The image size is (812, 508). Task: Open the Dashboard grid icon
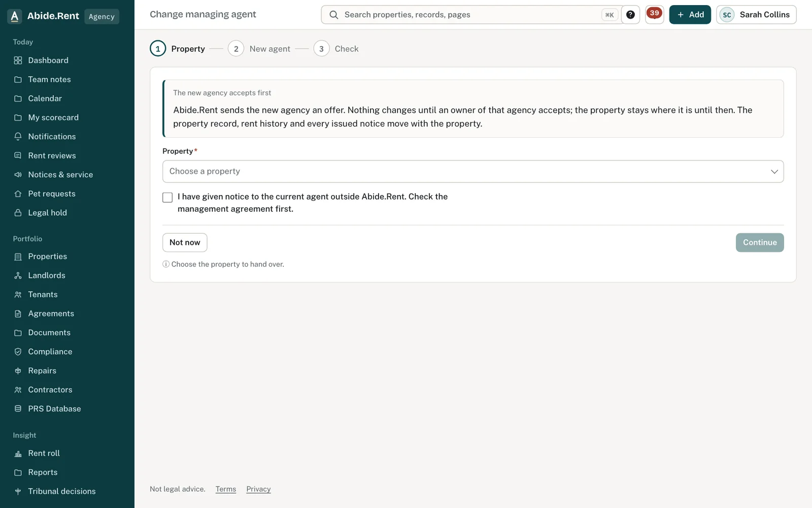pyautogui.click(x=18, y=60)
